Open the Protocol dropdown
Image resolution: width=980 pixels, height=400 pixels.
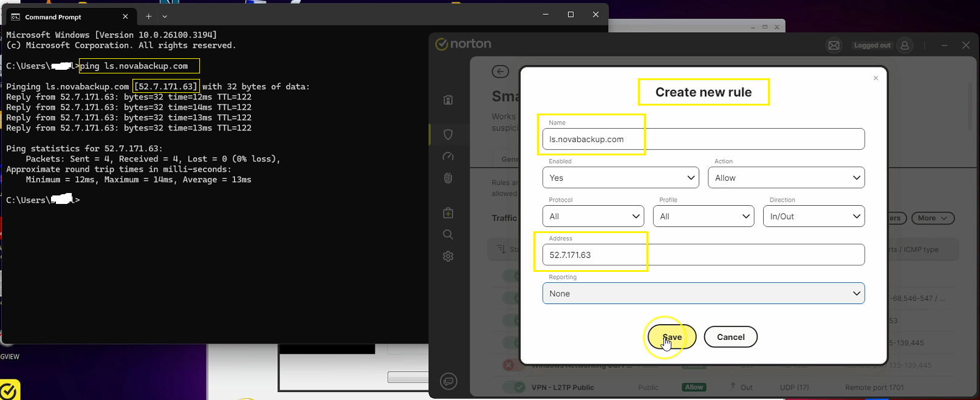click(593, 216)
